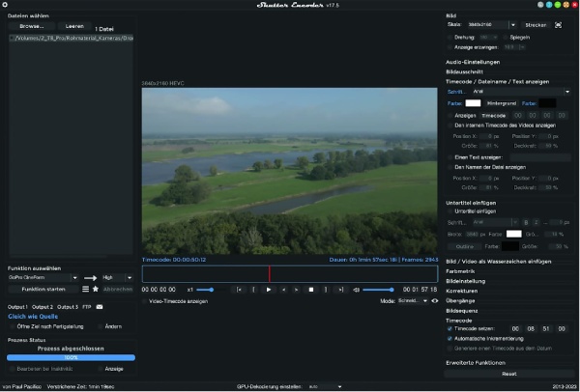Adjust the playback speed slider next to x1
Image resolution: width=580 pixels, height=392 pixels.
[x=210, y=290]
